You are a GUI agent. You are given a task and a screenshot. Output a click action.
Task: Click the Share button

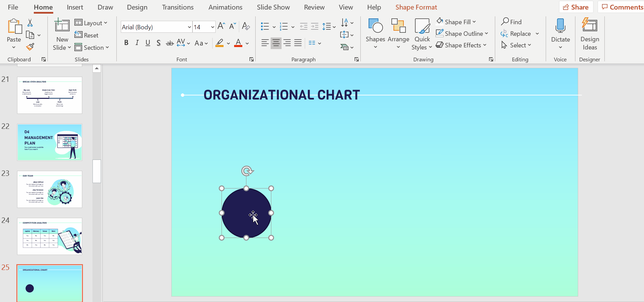[x=576, y=7]
